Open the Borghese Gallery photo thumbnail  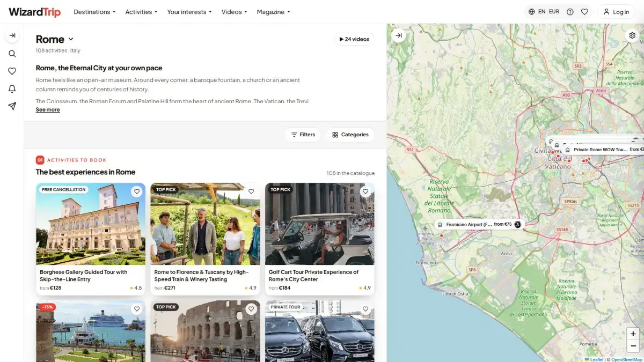91,224
